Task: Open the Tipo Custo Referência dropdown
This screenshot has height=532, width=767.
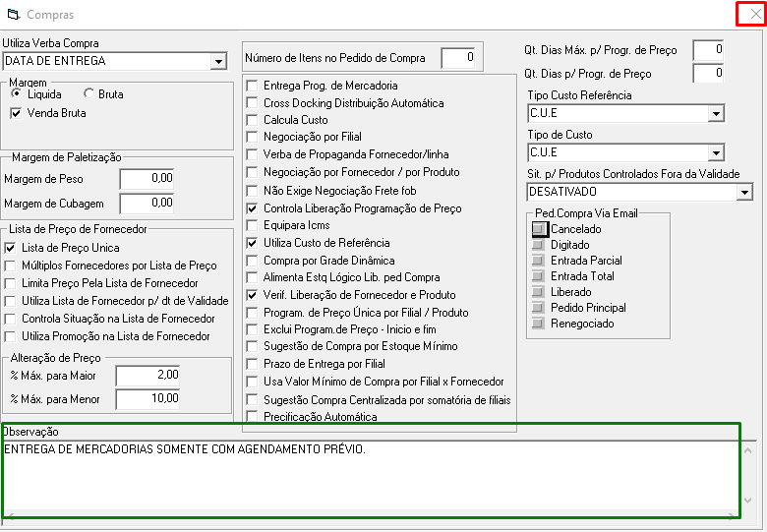Action: tap(716, 114)
